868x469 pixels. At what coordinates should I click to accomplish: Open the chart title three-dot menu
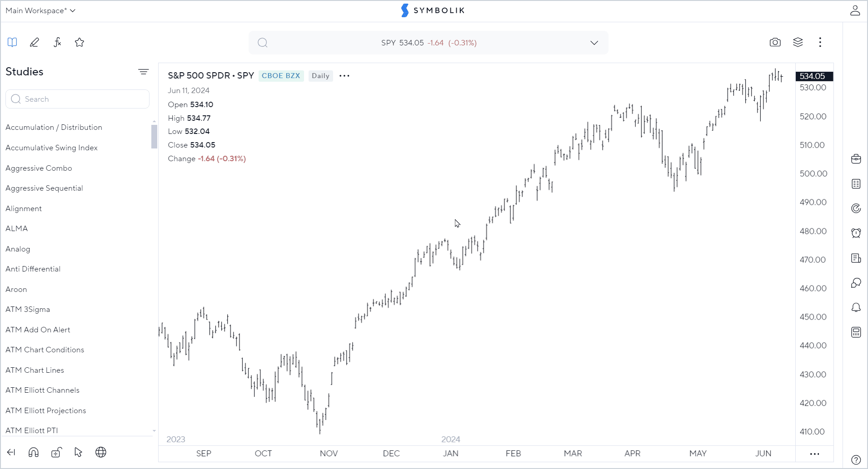[x=344, y=76]
